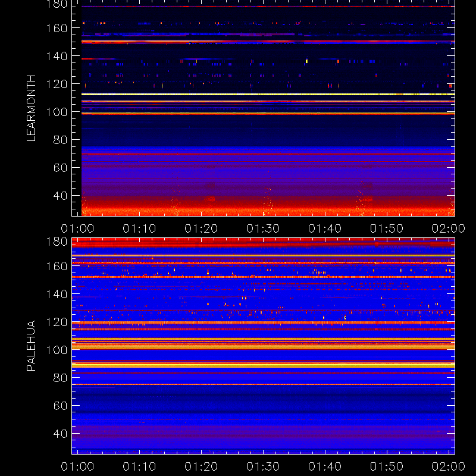Image resolution: width=476 pixels, height=476 pixels.
Task: Click the 01:00 time label under LEARMONTH plot
Action: [77, 228]
